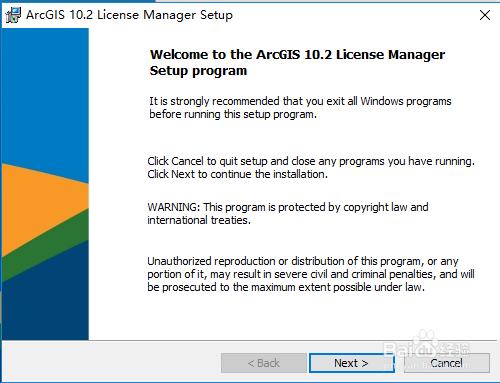500x383 pixels.
Task: Select the Welcome heading text
Action: pos(297,62)
